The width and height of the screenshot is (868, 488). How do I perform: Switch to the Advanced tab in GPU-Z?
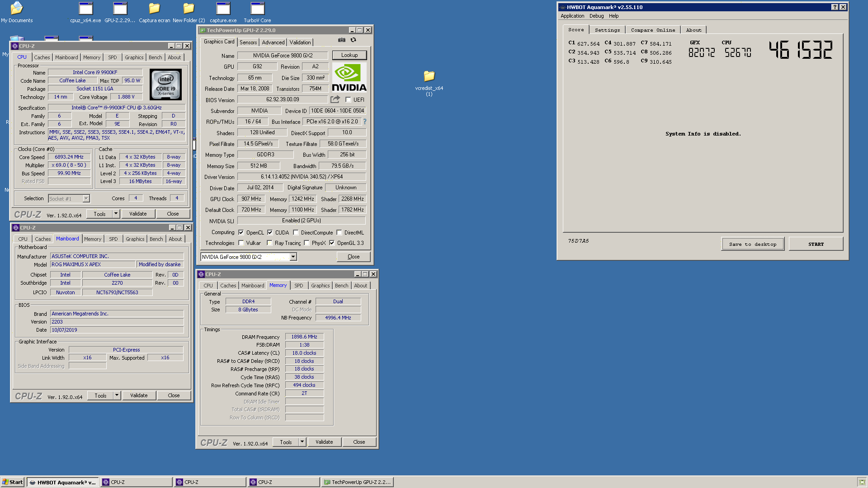tap(273, 42)
